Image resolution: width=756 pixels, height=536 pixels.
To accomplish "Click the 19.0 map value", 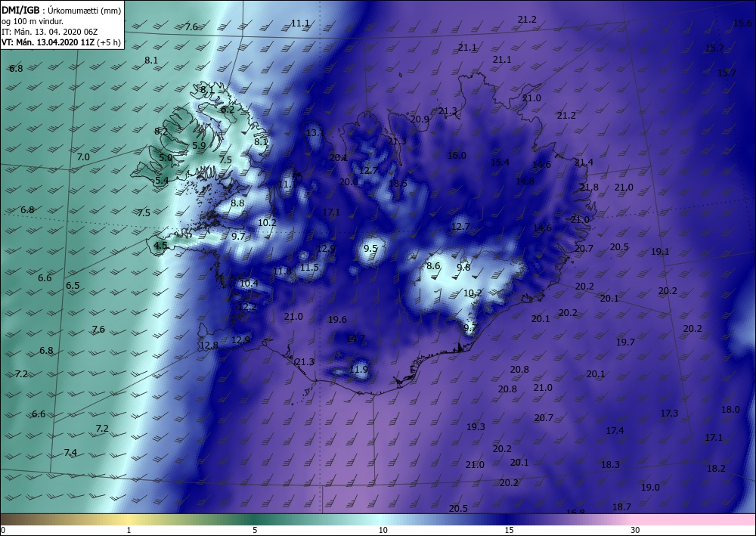I will point(650,488).
